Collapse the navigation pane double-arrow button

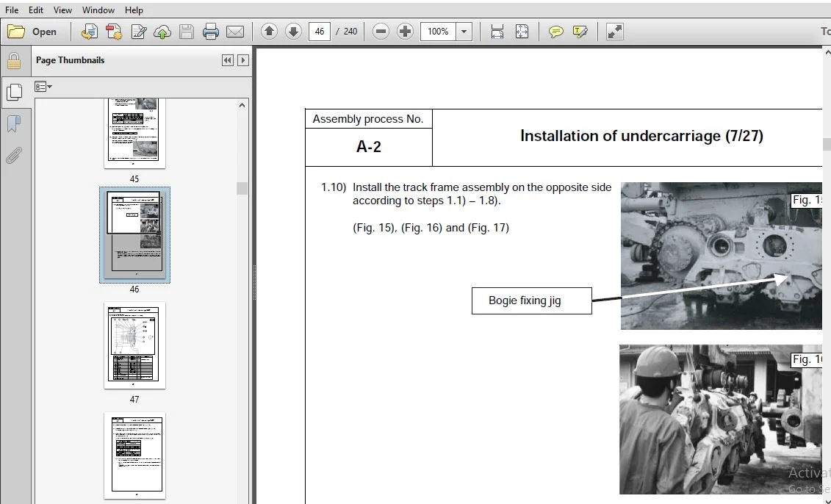pos(227,60)
